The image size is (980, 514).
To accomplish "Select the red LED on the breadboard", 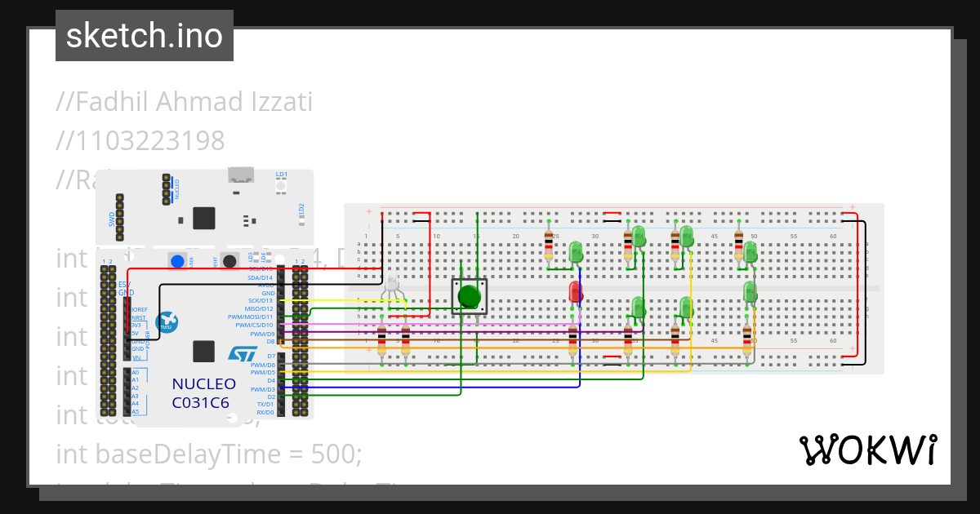I will click(x=574, y=292).
